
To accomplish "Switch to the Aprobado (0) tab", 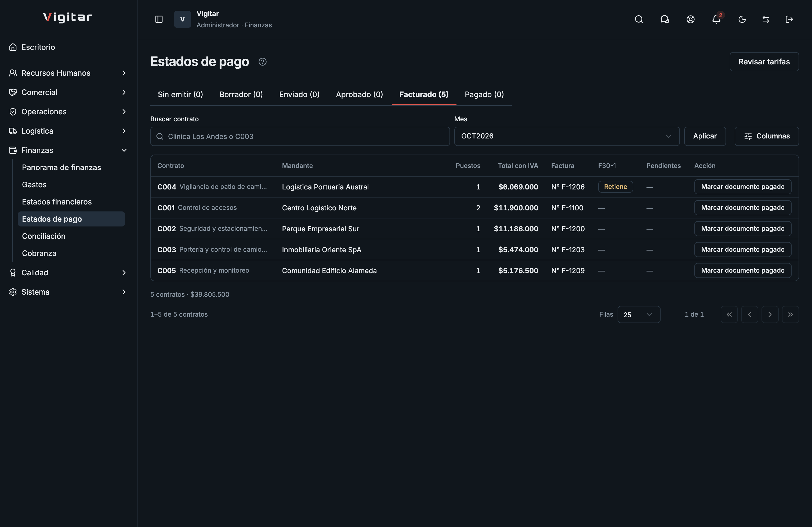I will pyautogui.click(x=359, y=94).
